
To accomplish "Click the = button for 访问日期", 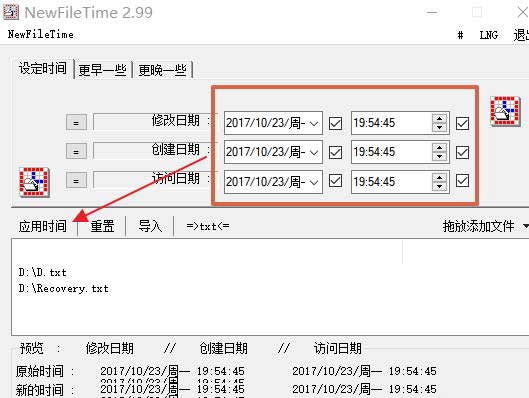I will click(x=76, y=180).
